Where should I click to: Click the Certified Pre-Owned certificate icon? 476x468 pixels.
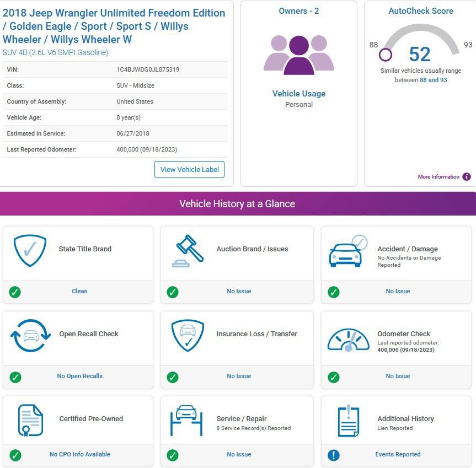tap(30, 421)
